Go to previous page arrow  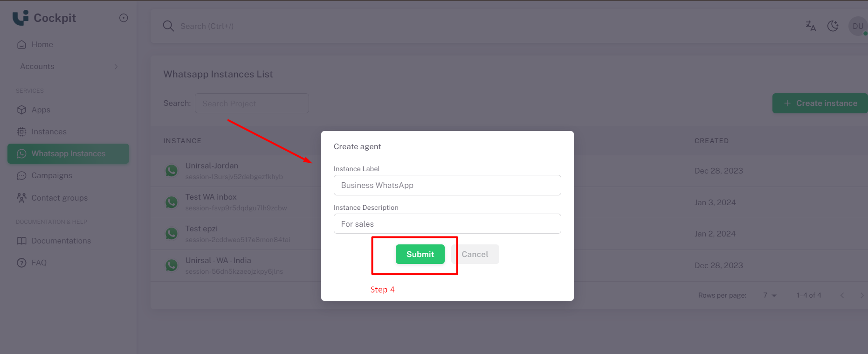[842, 295]
